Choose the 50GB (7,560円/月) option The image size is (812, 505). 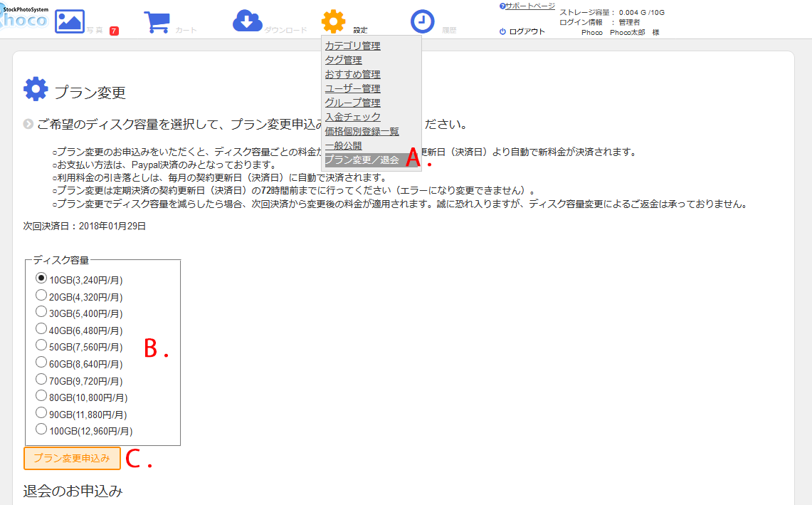point(41,345)
